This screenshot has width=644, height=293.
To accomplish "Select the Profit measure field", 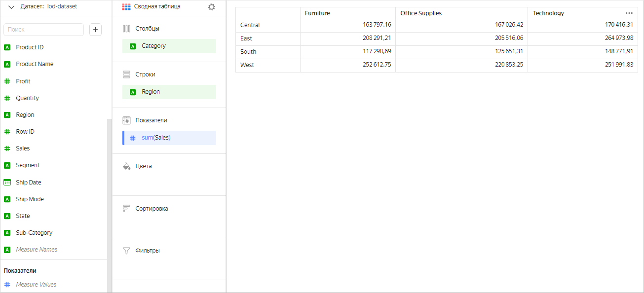I will tap(23, 81).
